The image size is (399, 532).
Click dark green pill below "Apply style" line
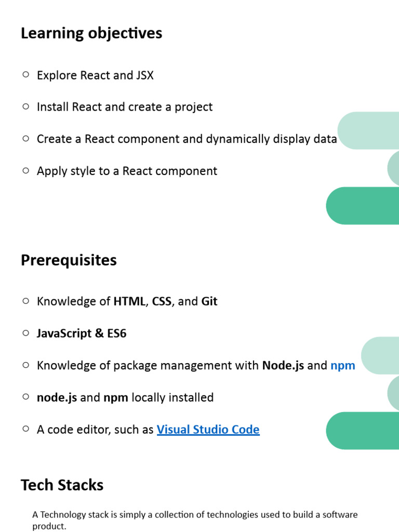pyautogui.click(x=363, y=206)
